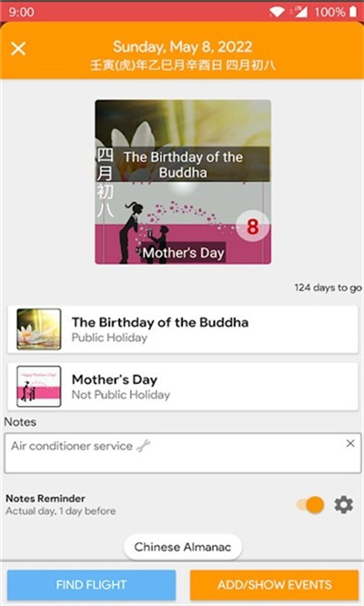Click inside the Notes text field

(x=183, y=453)
